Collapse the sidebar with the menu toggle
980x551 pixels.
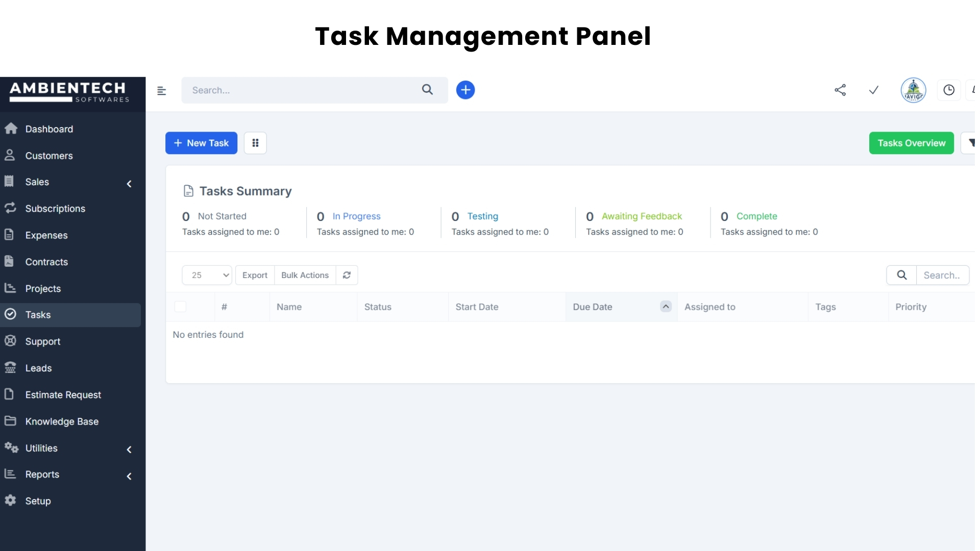[x=162, y=90]
